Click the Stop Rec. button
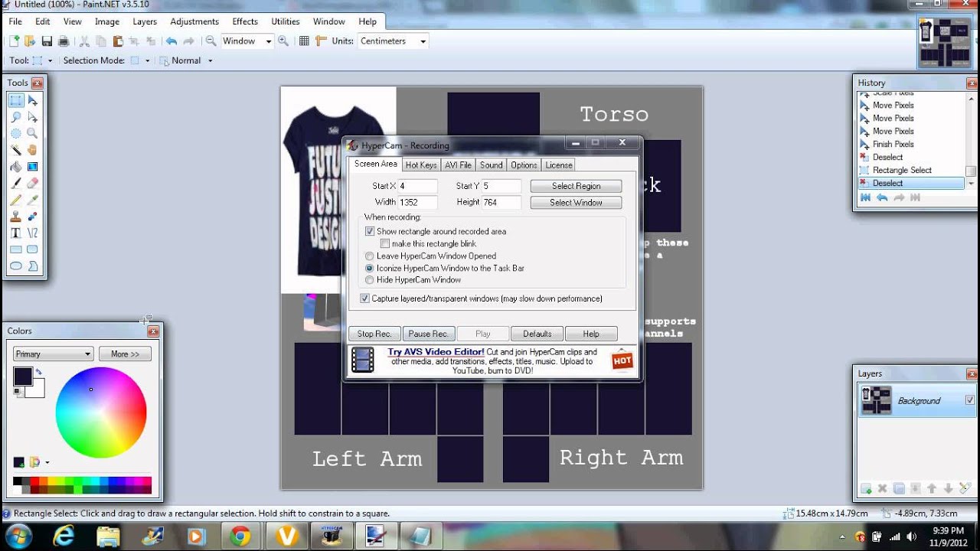Screen dimensions: 980x551 pyautogui.click(x=374, y=334)
